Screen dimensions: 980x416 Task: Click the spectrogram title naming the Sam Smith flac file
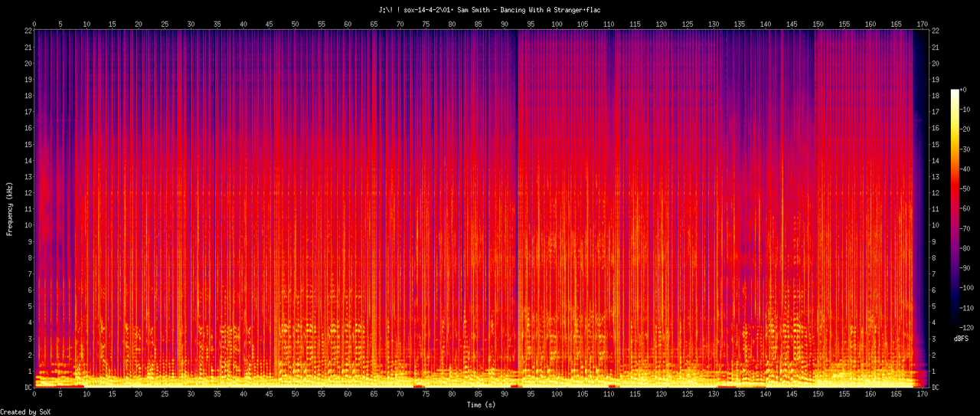pyautogui.click(x=490, y=9)
